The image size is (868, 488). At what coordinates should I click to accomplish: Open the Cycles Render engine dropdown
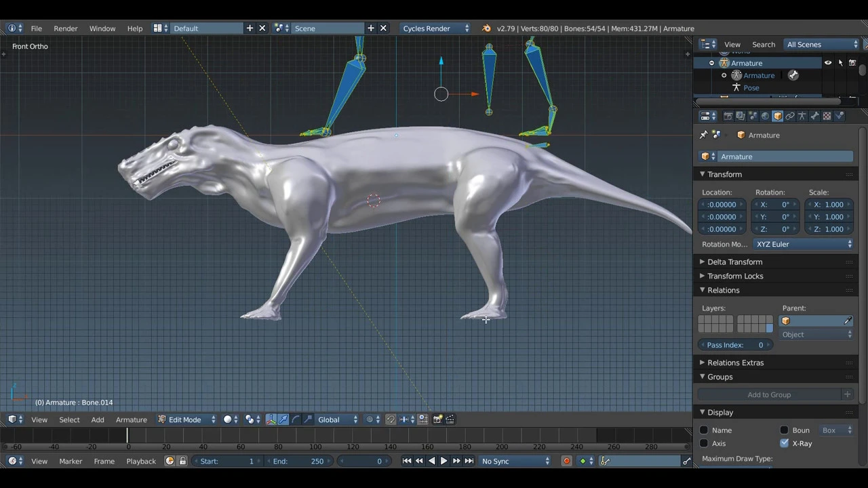(x=435, y=28)
